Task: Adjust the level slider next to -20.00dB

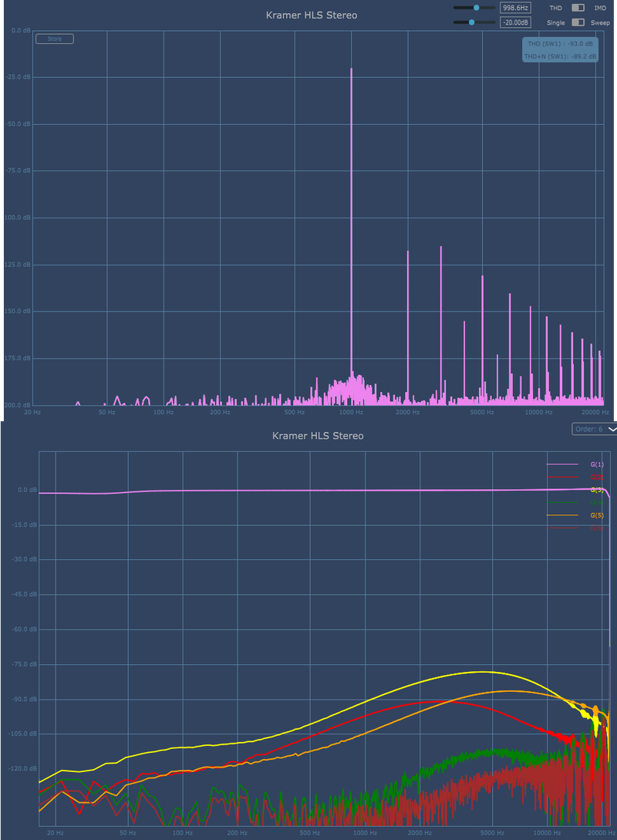Action: [474, 22]
